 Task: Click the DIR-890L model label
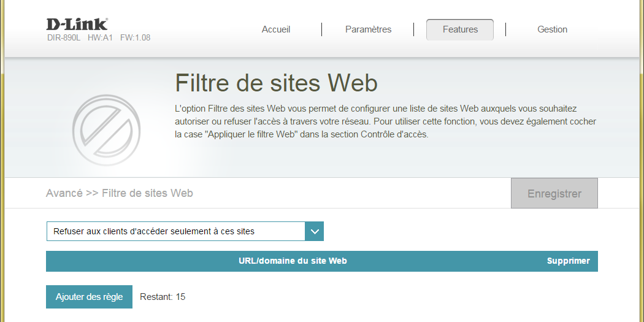tap(64, 38)
